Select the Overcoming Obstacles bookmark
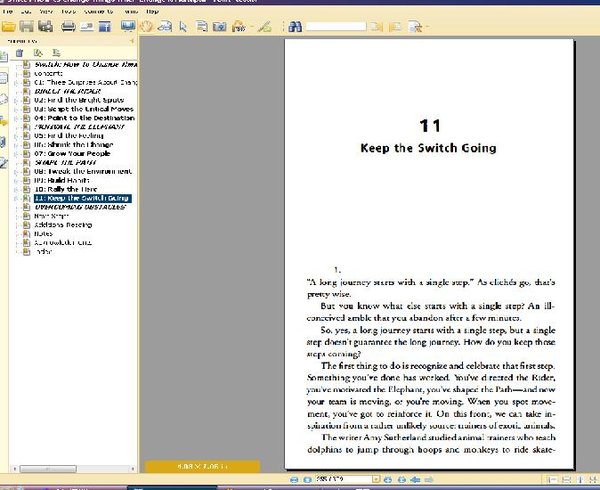The height and width of the screenshot is (490, 600). 80,207
